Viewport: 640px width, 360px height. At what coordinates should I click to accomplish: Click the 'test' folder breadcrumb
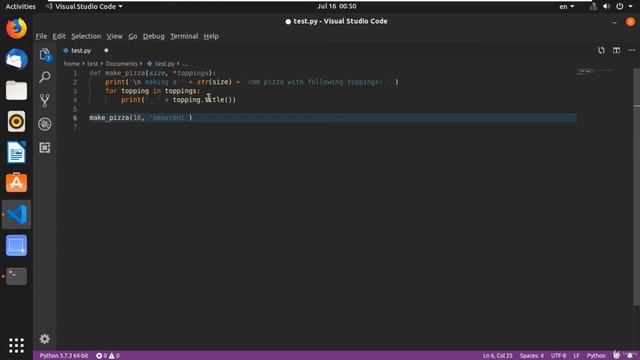[x=92, y=64]
